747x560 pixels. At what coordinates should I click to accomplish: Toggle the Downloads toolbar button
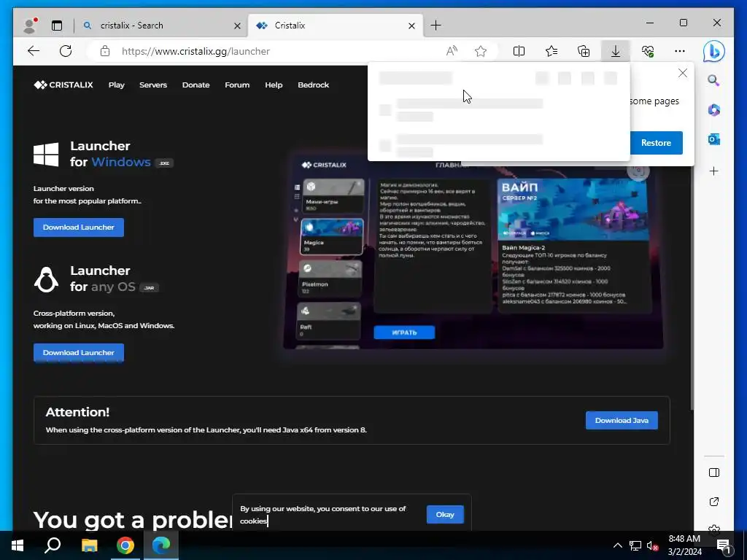(616, 51)
